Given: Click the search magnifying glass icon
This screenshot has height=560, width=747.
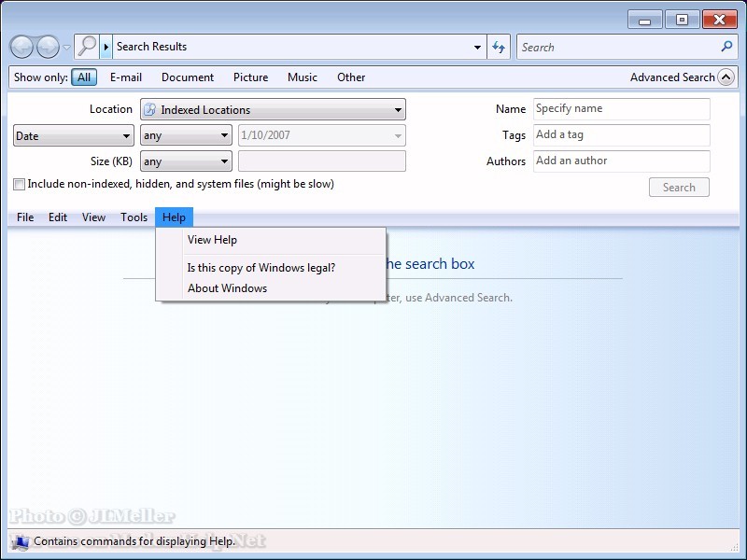Looking at the screenshot, I should [727, 47].
